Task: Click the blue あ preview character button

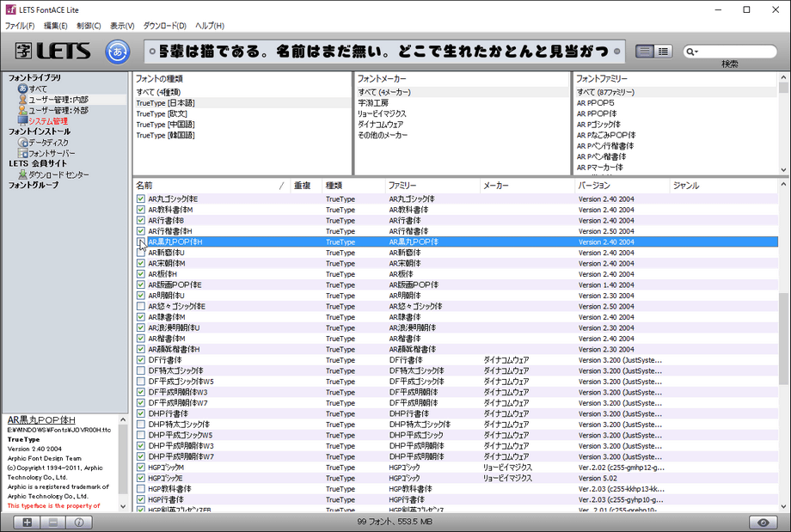Action: coord(118,52)
